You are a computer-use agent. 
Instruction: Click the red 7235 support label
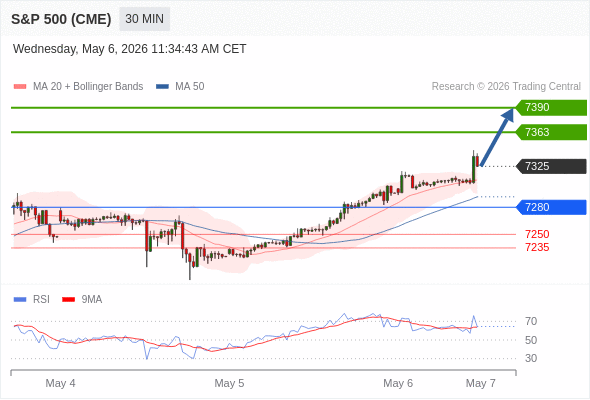[x=537, y=248]
